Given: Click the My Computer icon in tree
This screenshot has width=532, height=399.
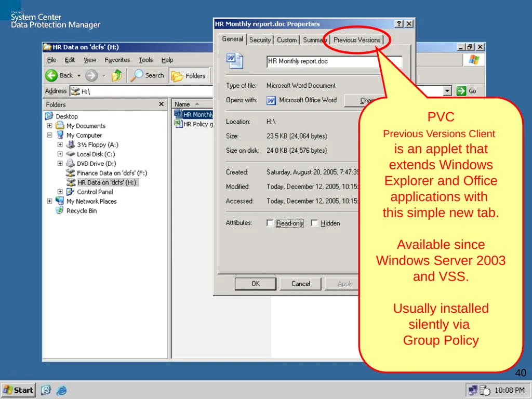Looking at the screenshot, I should point(60,135).
